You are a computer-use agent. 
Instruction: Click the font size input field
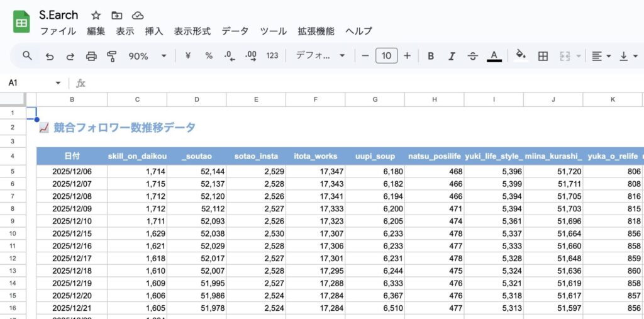point(386,56)
